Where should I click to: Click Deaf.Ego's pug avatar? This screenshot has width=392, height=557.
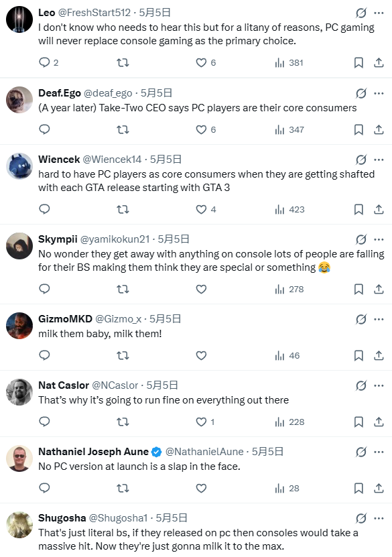(x=19, y=100)
